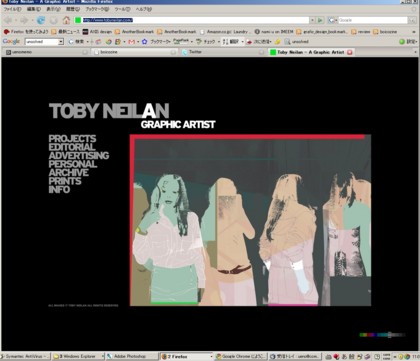
Task: Click the Gmail icon on Google Toolbar
Action: [x=132, y=42]
